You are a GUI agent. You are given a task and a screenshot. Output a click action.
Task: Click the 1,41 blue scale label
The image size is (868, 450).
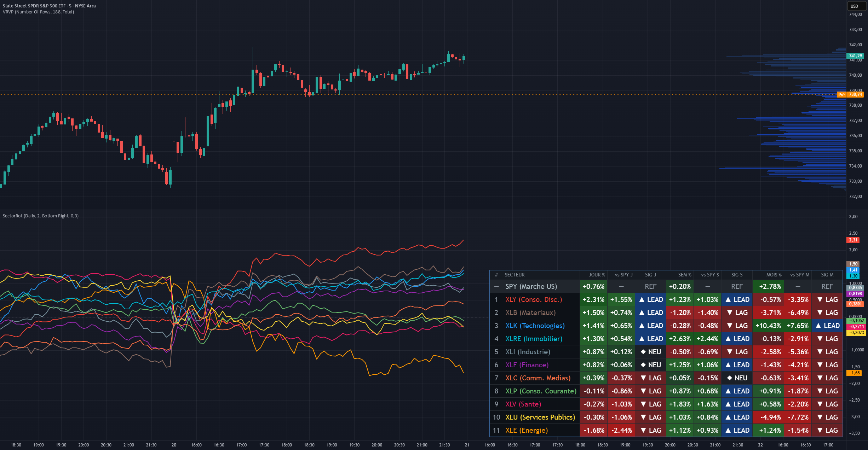coord(853,270)
